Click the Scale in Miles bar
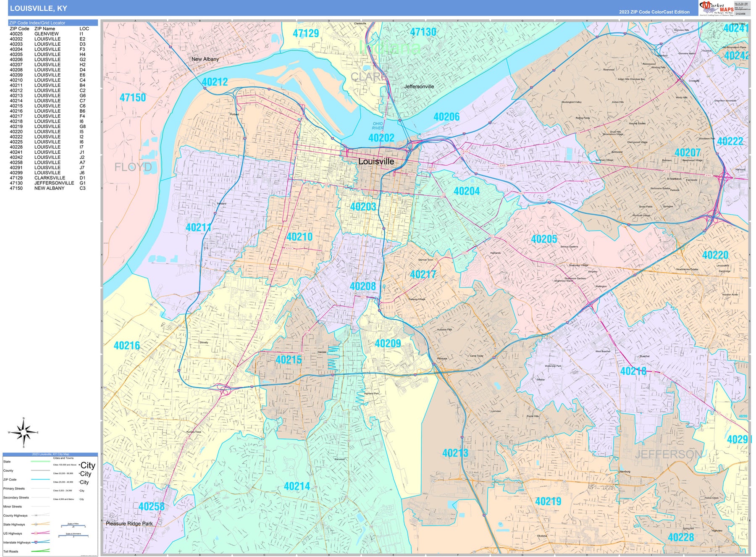This screenshot has width=756, height=557. (73, 525)
